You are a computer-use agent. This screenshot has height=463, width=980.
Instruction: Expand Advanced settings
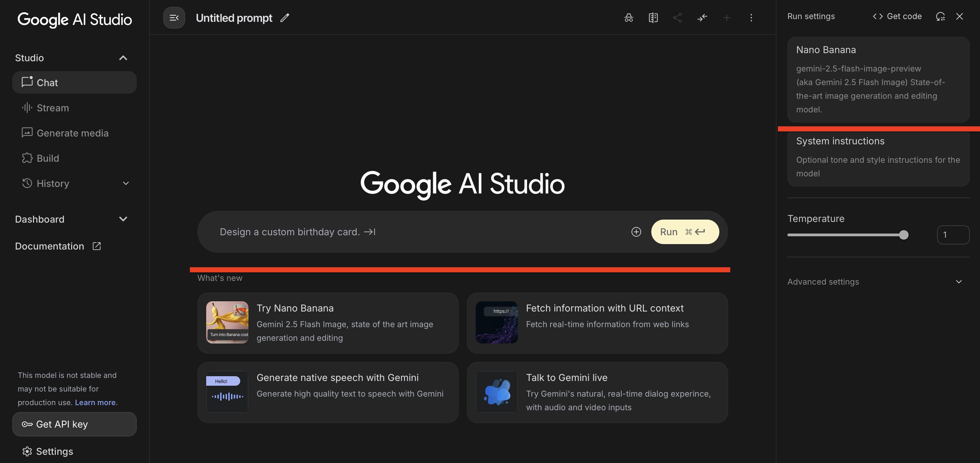pyautogui.click(x=958, y=282)
